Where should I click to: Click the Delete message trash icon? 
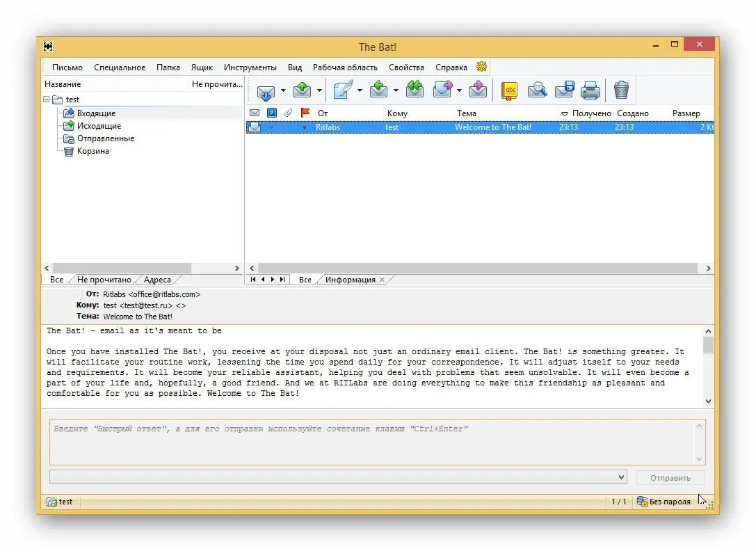click(621, 90)
